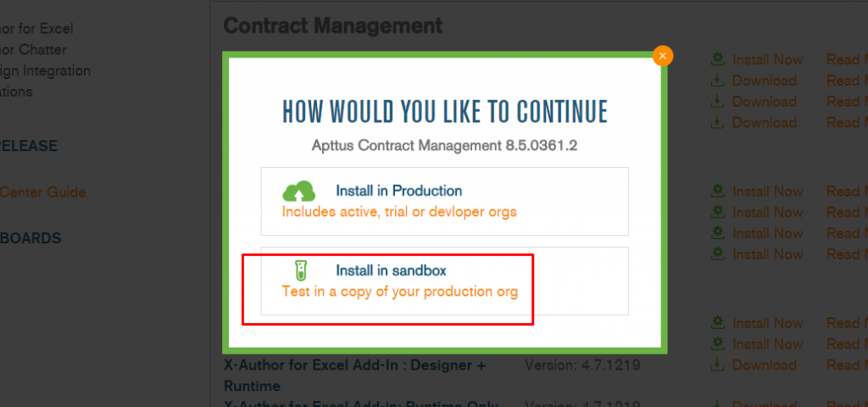This screenshot has width=868, height=407.
Task: Click download icon beside Designer + Runtime version 4.7.1219
Action: coord(717,365)
